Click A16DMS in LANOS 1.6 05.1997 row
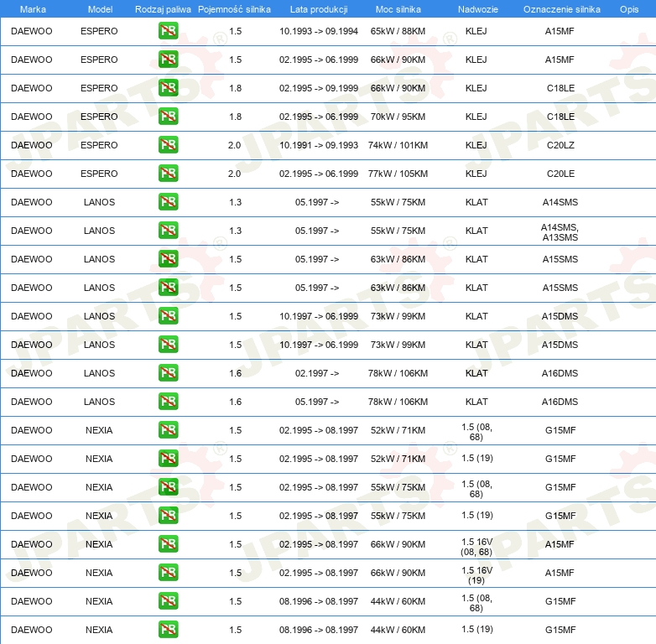This screenshot has height=644, width=656. coord(560,402)
